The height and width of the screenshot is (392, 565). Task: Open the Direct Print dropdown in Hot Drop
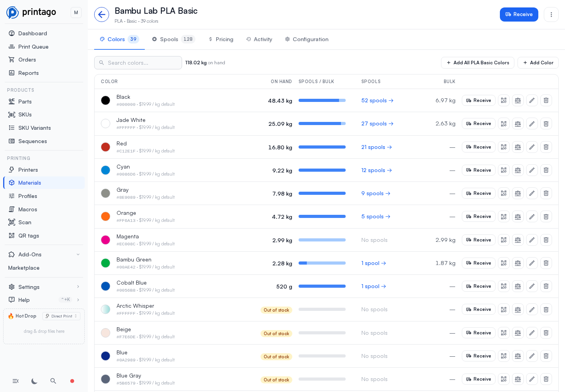[x=61, y=316]
